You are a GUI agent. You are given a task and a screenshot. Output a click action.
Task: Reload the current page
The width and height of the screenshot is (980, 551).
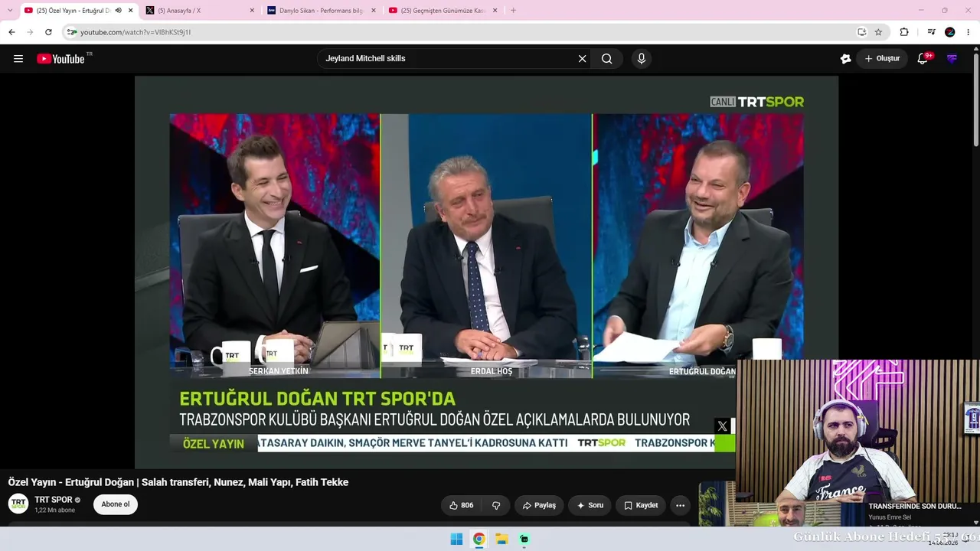click(x=48, y=32)
